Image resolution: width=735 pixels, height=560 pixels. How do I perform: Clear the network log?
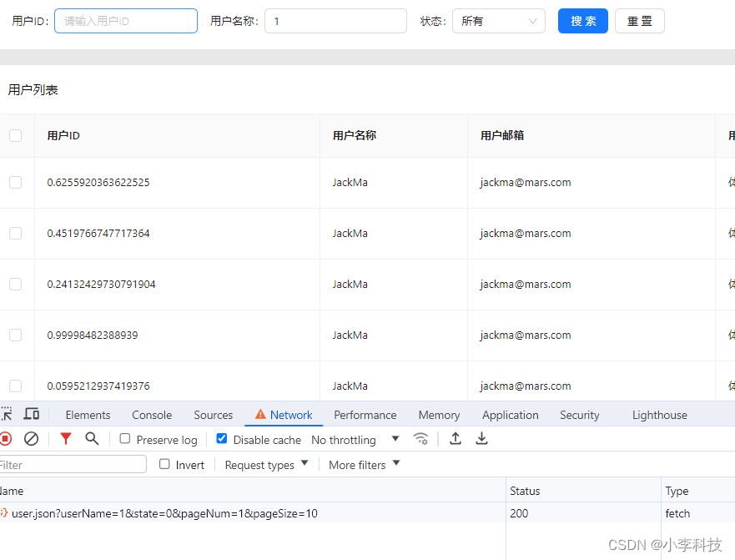point(31,439)
